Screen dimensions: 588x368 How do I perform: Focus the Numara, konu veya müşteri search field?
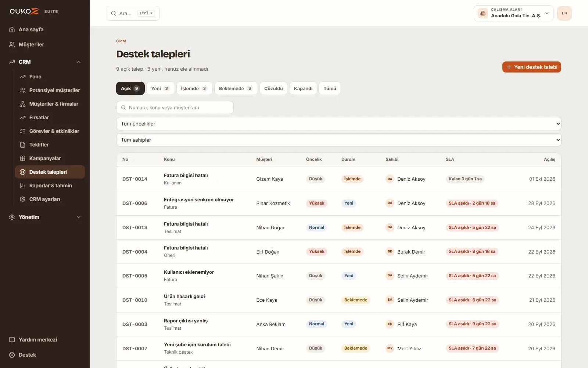pos(175,107)
